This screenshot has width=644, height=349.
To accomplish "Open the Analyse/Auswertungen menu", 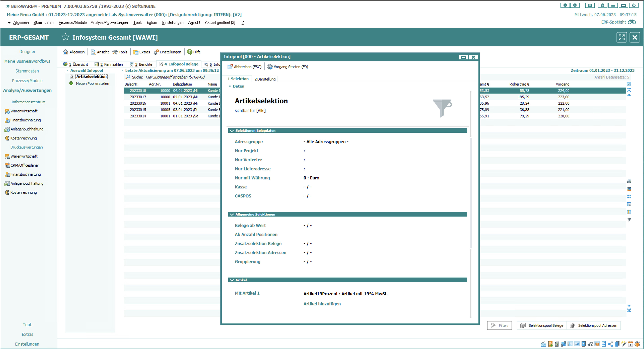I will (109, 22).
